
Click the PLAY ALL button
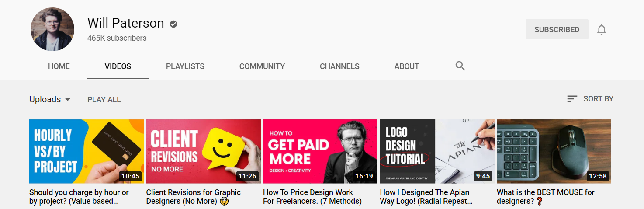coord(104,100)
